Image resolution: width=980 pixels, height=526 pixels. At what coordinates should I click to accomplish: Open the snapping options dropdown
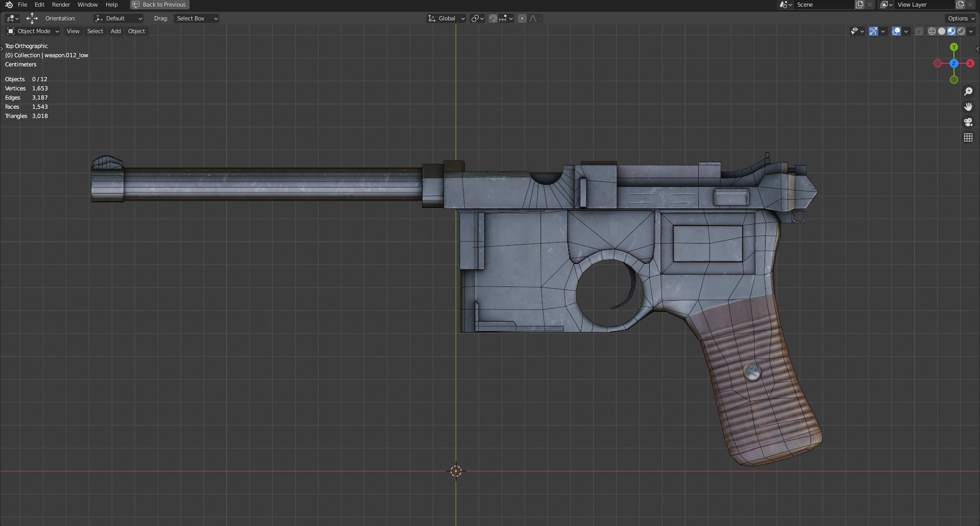click(x=506, y=18)
